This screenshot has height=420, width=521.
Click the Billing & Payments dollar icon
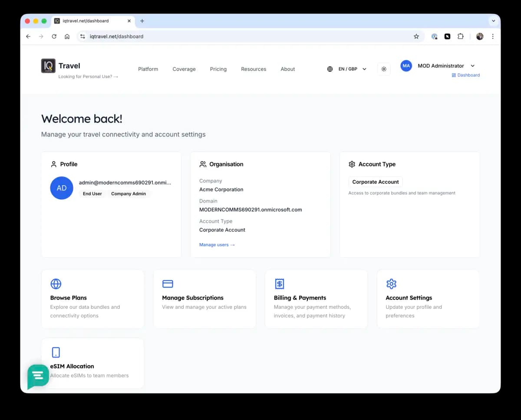point(279,284)
